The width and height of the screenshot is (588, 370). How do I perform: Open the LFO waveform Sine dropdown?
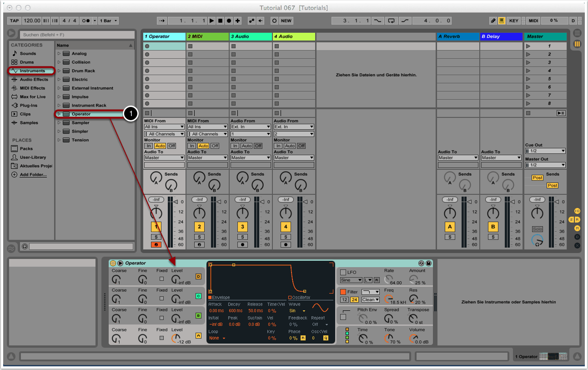point(351,280)
